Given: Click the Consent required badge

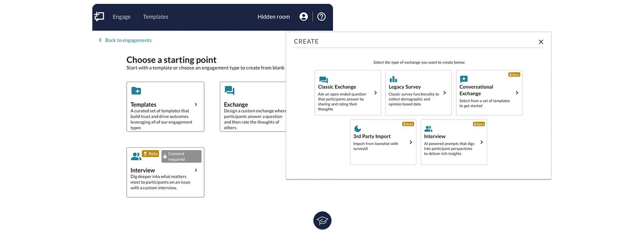Looking at the screenshot, I should (182, 157).
